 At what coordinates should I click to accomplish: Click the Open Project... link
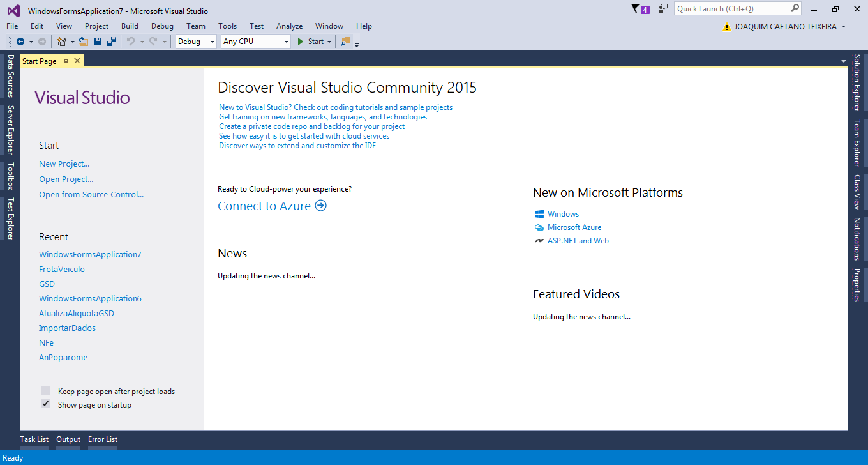(x=66, y=179)
